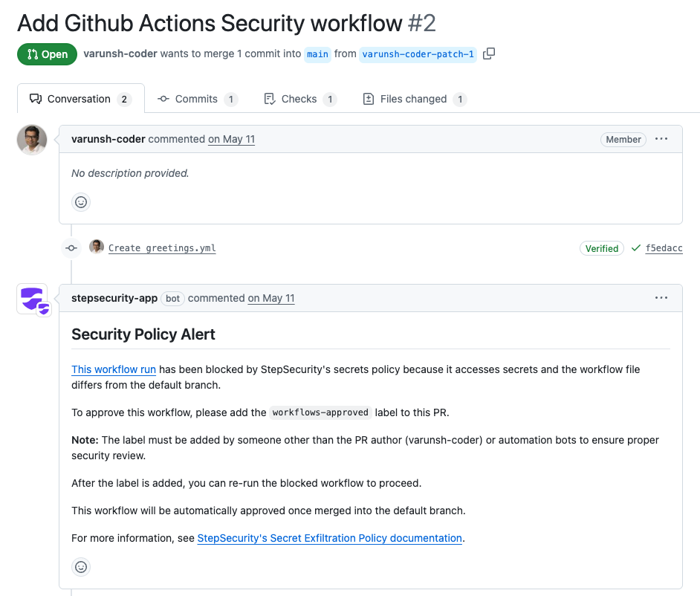Add a reaction on the stepsecurity-app comment
The height and width of the screenshot is (596, 700).
point(80,566)
